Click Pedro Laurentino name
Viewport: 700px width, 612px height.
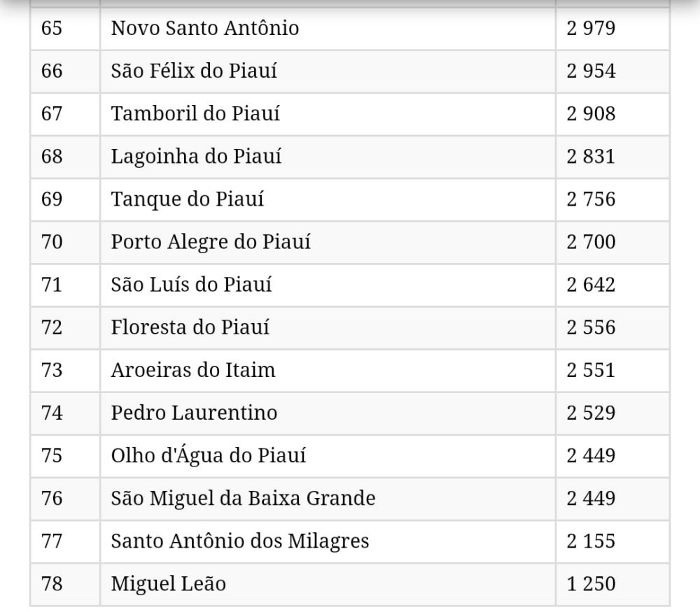pyautogui.click(x=194, y=413)
